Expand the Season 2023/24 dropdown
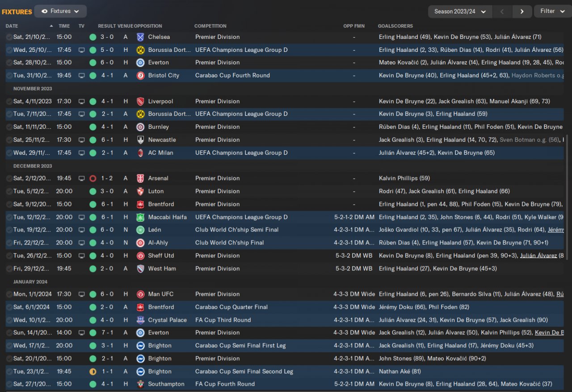The image size is (572, 392). (460, 12)
